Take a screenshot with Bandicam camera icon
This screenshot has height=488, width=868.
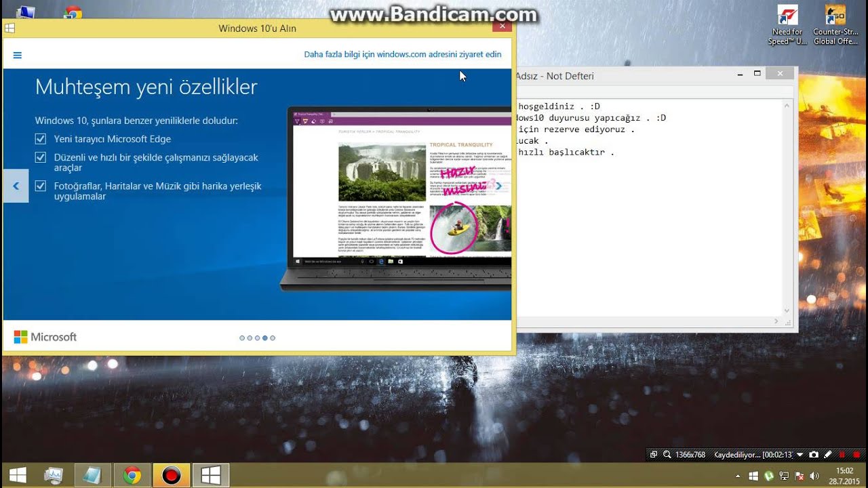pyautogui.click(x=814, y=455)
